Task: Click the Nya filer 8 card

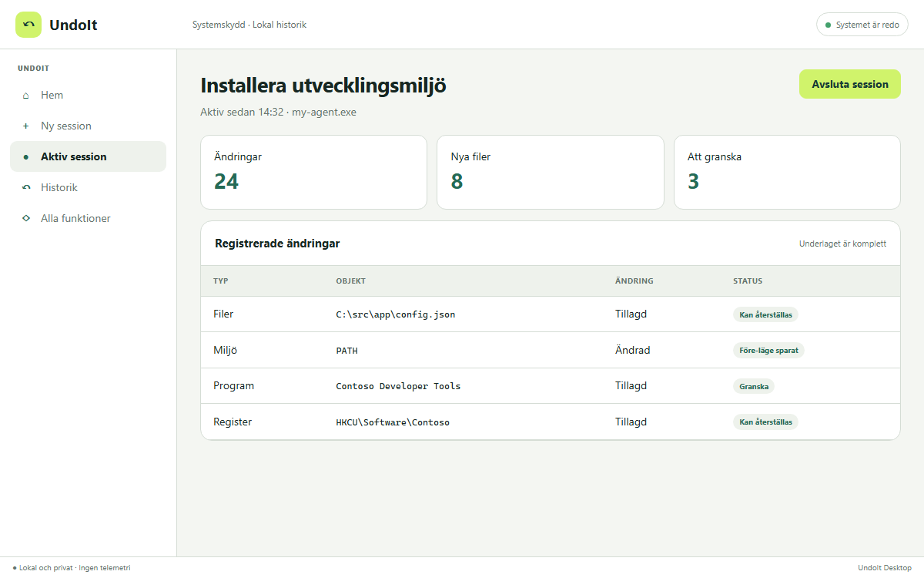Action: click(x=551, y=172)
